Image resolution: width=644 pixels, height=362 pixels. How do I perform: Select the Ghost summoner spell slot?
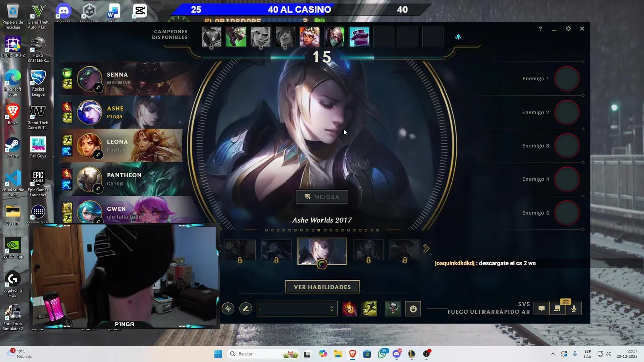click(369, 308)
